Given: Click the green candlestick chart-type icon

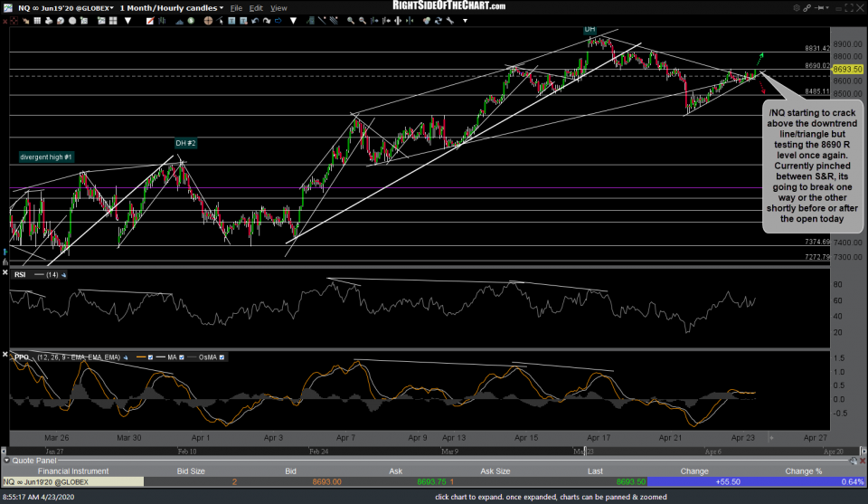Looking at the screenshot, I should pyautogui.click(x=162, y=21).
